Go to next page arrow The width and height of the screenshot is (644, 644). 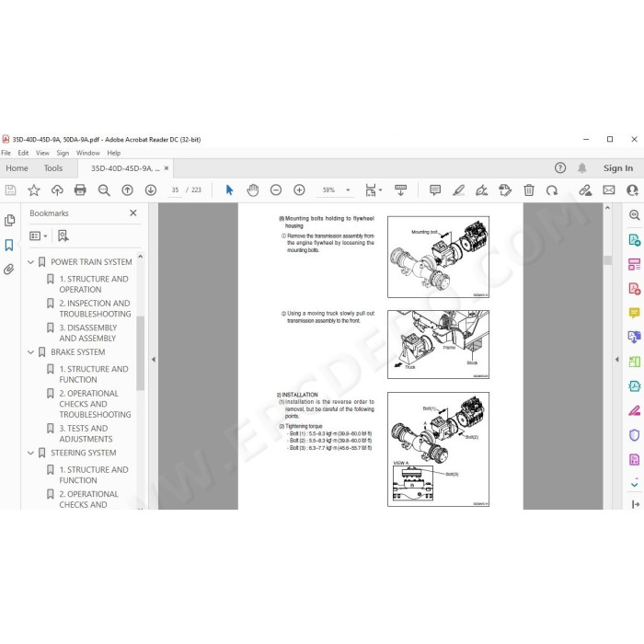pyautogui.click(x=151, y=190)
